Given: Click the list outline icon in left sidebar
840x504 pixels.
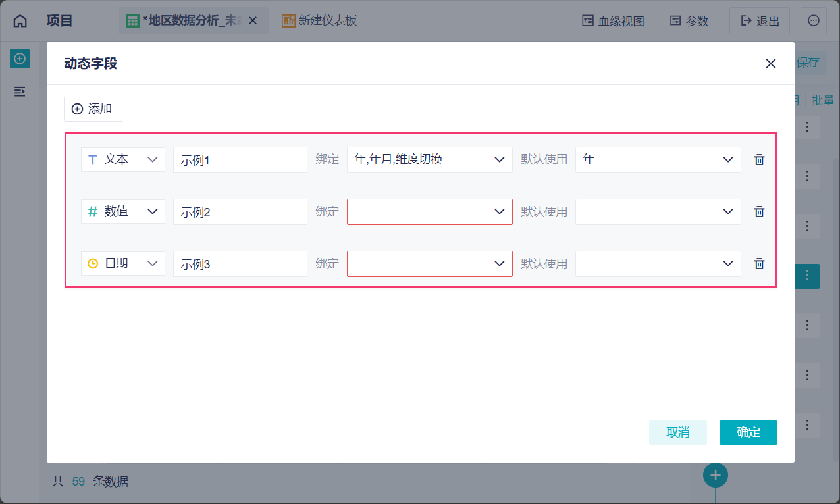Looking at the screenshot, I should point(20,91).
